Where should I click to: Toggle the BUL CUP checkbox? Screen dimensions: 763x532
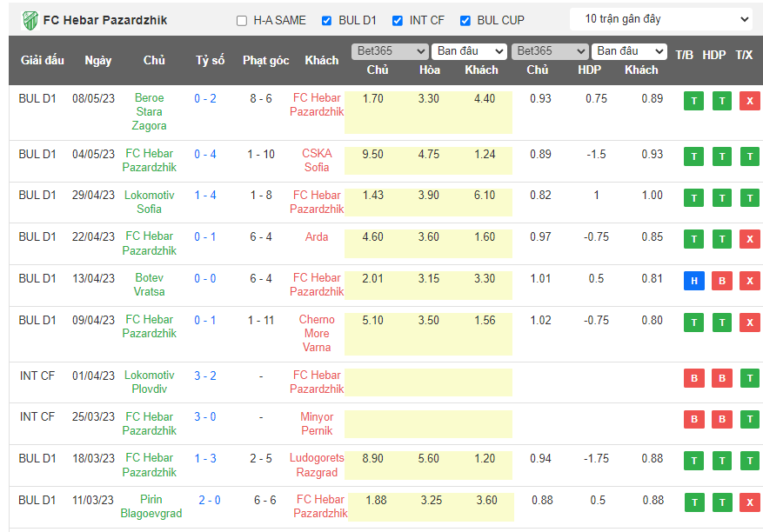tap(465, 20)
